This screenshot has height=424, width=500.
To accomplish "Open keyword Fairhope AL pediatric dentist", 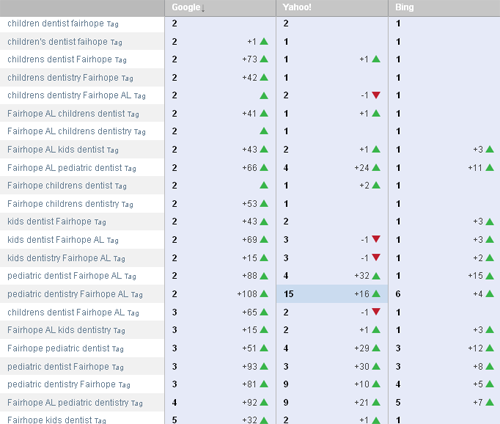I will point(65,168).
